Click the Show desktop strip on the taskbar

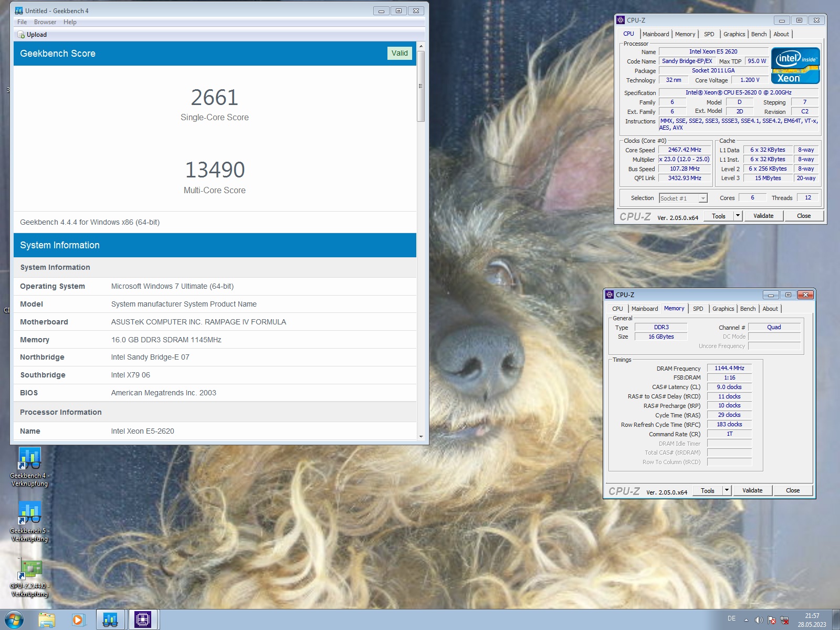click(x=836, y=619)
